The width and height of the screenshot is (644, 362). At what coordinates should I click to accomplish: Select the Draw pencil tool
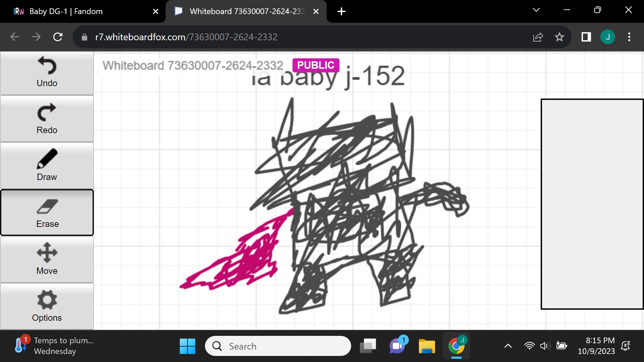coord(47,166)
